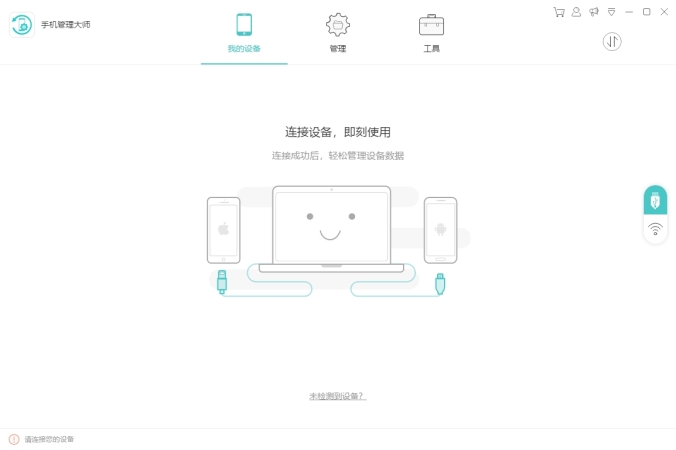This screenshot has height=450, width=676.
Task: Open the transfer arrows circle icon
Action: (x=612, y=42)
